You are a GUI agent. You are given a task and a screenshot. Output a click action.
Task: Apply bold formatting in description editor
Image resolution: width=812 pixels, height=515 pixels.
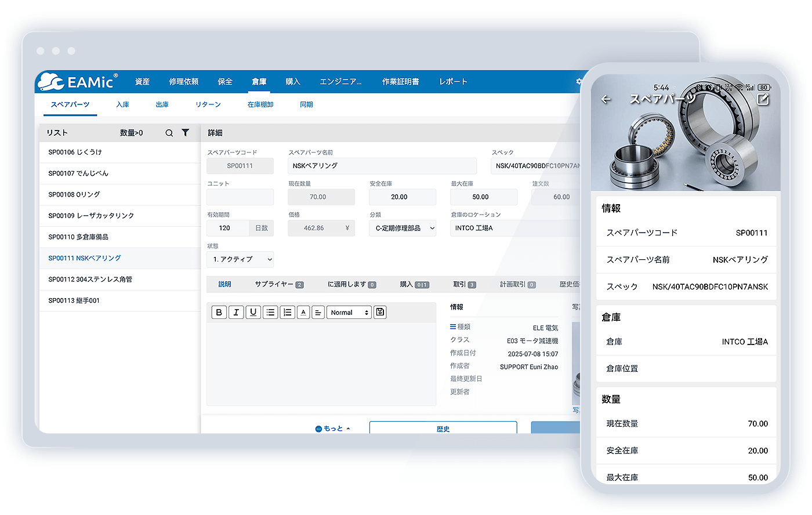click(219, 313)
